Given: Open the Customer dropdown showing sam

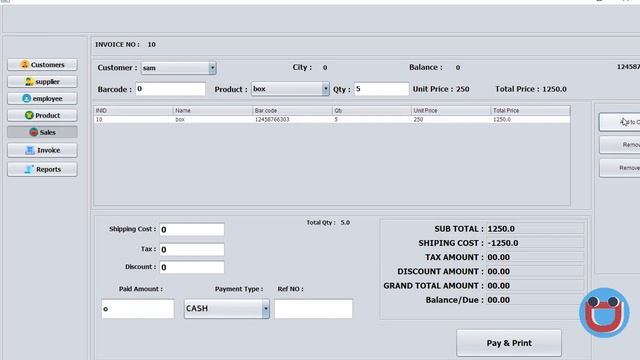Looking at the screenshot, I should point(178,68).
